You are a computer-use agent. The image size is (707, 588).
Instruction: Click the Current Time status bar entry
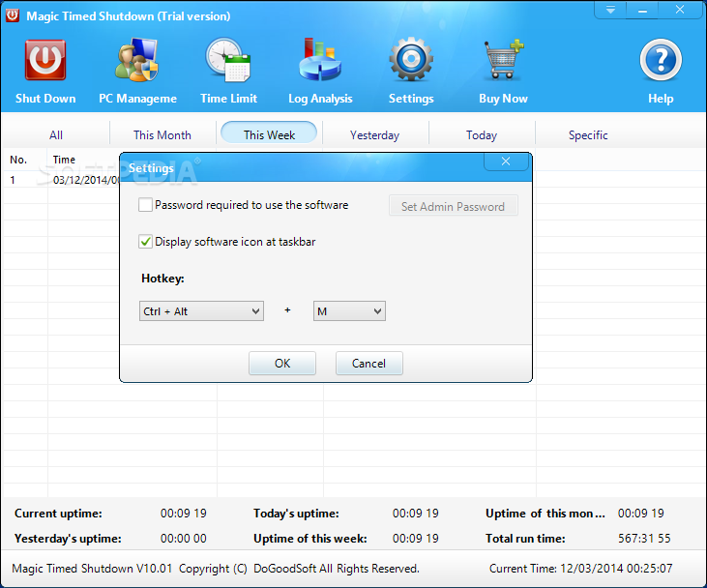pyautogui.click(x=580, y=569)
